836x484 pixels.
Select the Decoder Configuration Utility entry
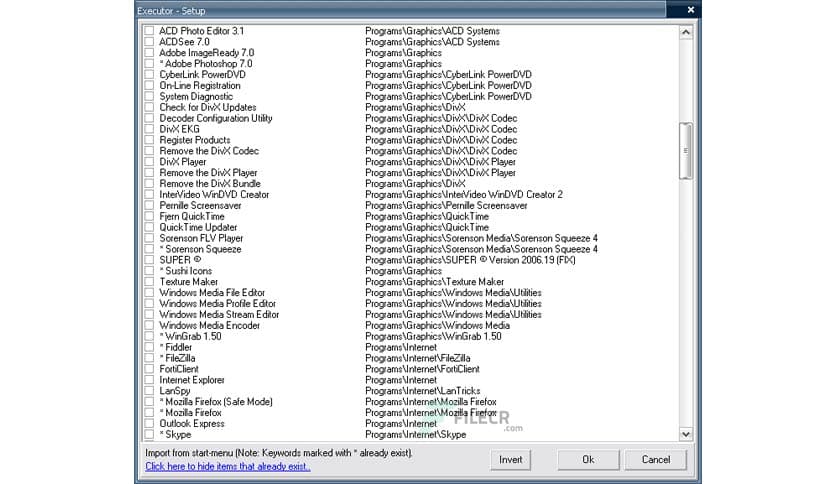(215, 118)
